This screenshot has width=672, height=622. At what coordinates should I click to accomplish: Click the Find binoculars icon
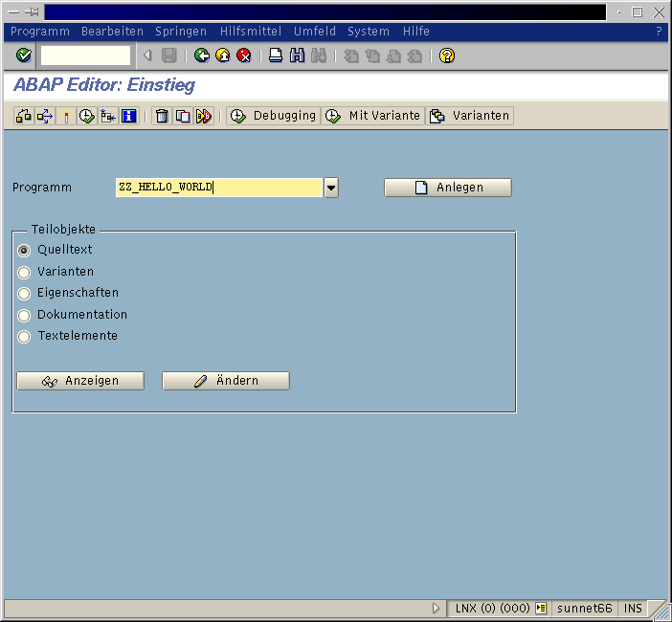pyautogui.click(x=297, y=56)
